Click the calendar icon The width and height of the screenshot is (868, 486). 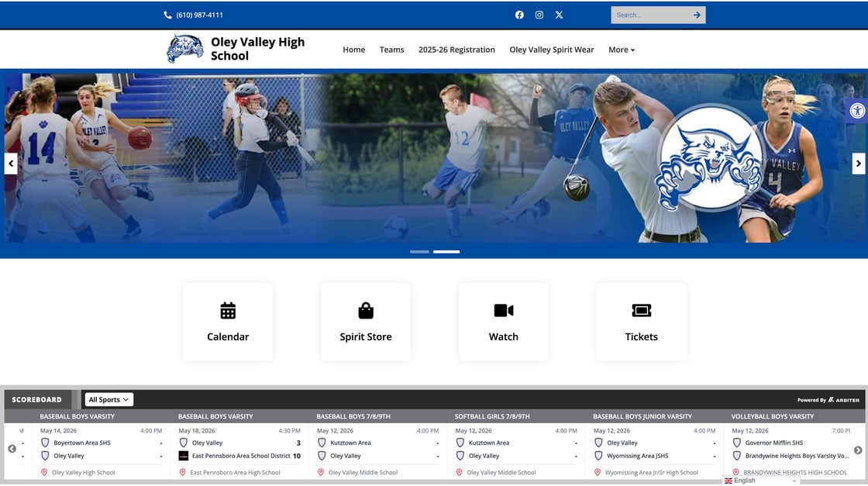[228, 311]
